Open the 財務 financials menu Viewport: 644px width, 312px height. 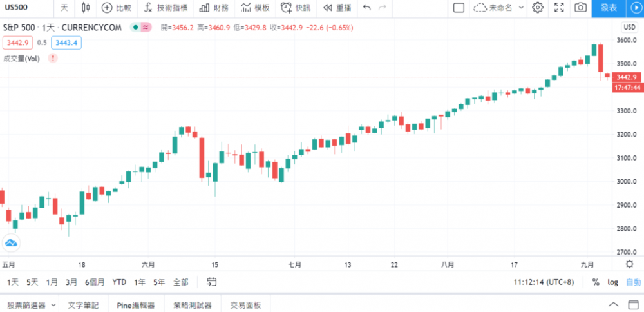point(214,7)
